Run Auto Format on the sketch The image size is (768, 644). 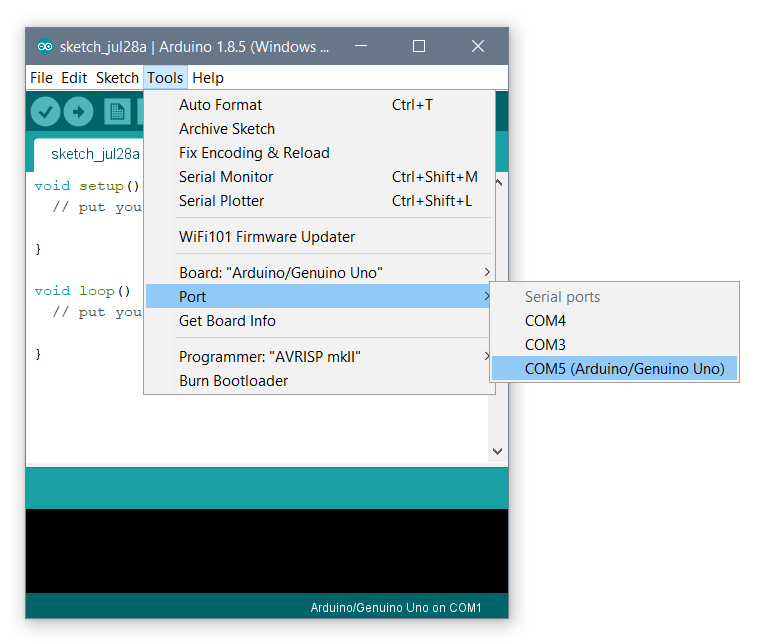[x=220, y=105]
